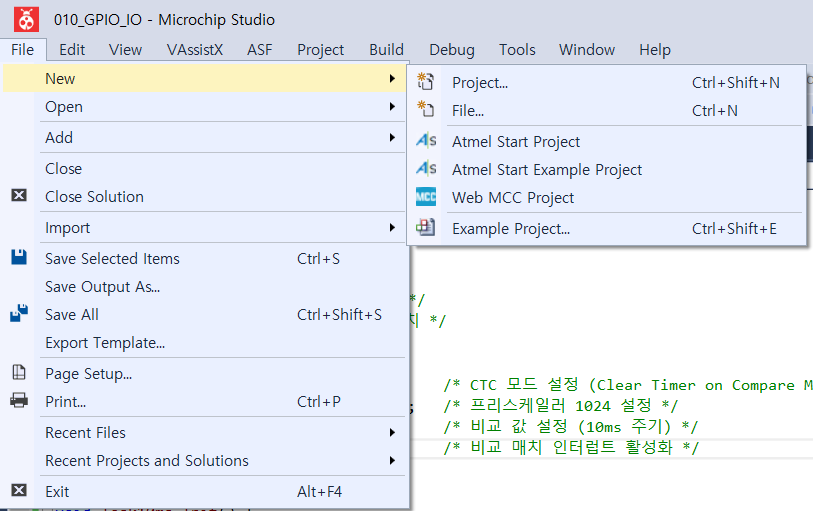The image size is (813, 511).
Task: Choose Project... in New submenu
Action: click(x=607, y=82)
